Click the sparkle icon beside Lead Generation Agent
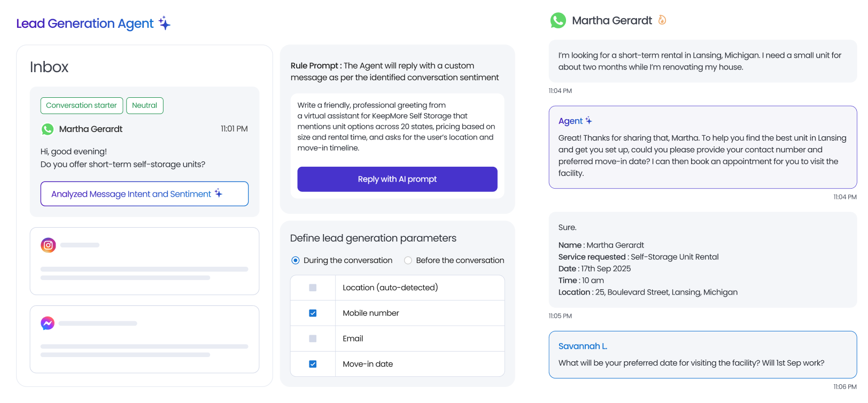868x403 pixels. pos(165,24)
